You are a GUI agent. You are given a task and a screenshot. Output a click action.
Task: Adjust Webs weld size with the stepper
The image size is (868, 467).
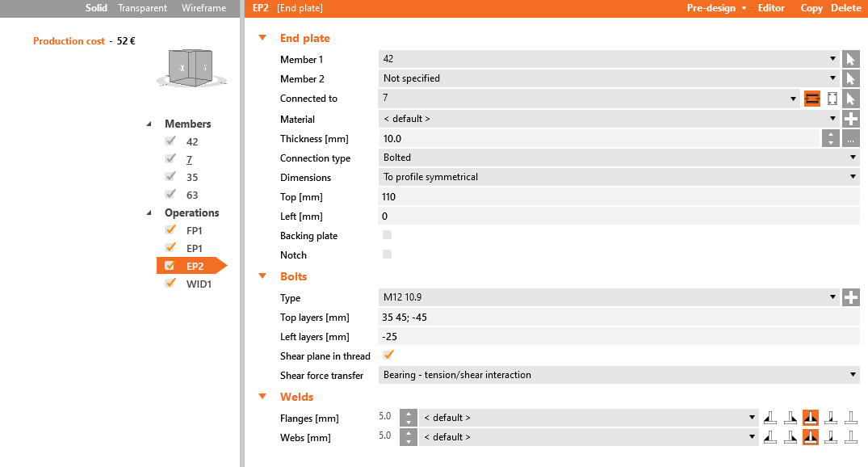tap(408, 437)
